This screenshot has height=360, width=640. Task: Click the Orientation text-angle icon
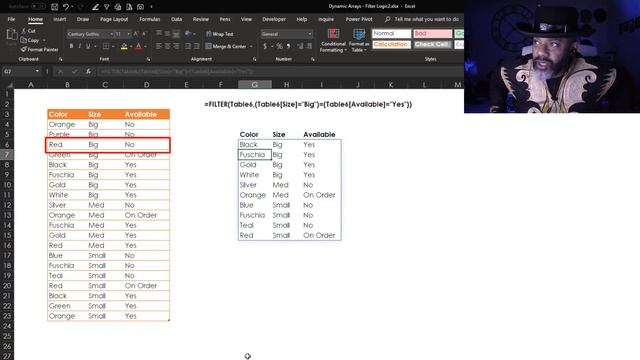coord(188,34)
